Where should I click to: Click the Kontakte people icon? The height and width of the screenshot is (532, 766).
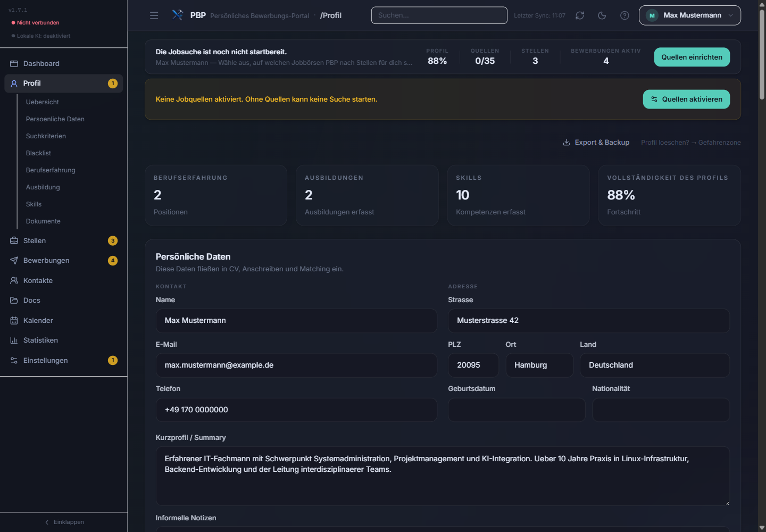coord(14,280)
